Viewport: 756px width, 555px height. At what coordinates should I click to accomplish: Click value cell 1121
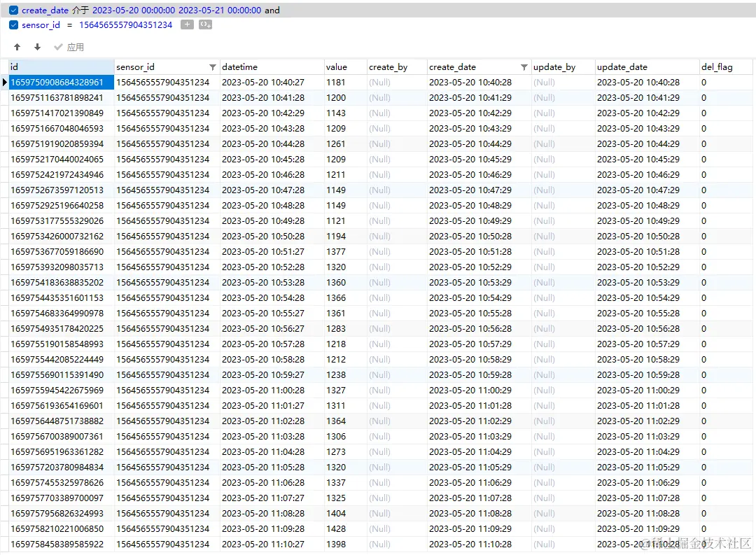346,221
